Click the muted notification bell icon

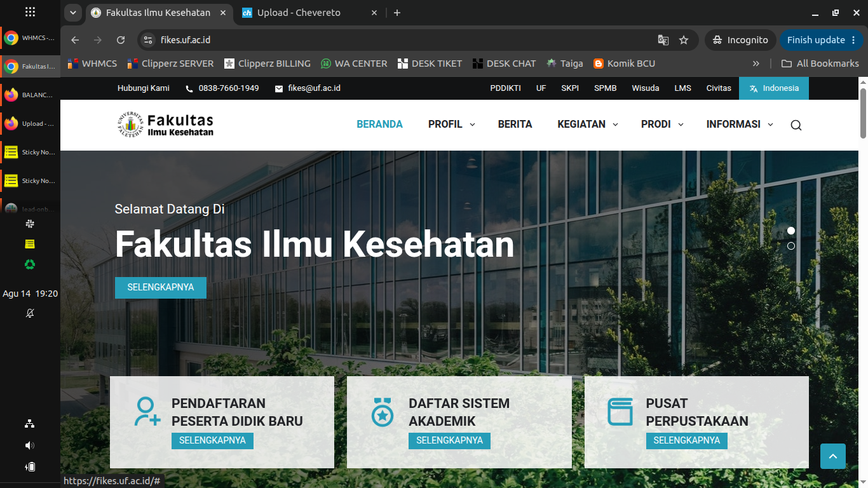tap(30, 313)
